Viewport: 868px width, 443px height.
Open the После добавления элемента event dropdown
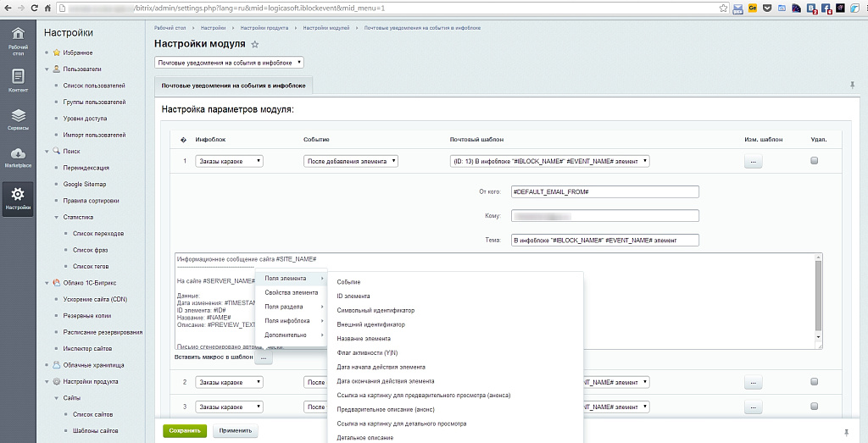(350, 161)
